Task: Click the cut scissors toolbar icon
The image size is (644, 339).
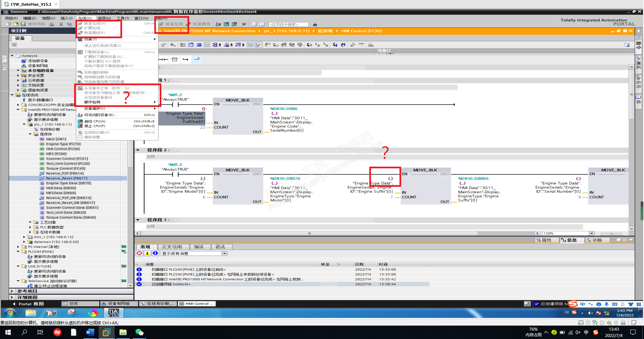Action: tap(61, 24)
